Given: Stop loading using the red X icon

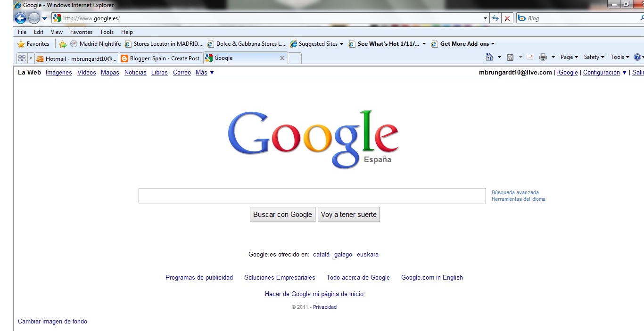Looking at the screenshot, I should coord(507,18).
